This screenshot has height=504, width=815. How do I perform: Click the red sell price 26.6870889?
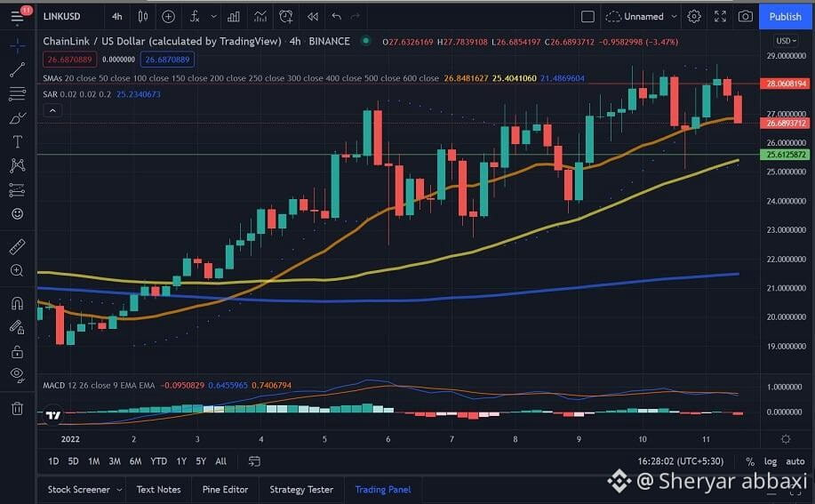tap(69, 60)
